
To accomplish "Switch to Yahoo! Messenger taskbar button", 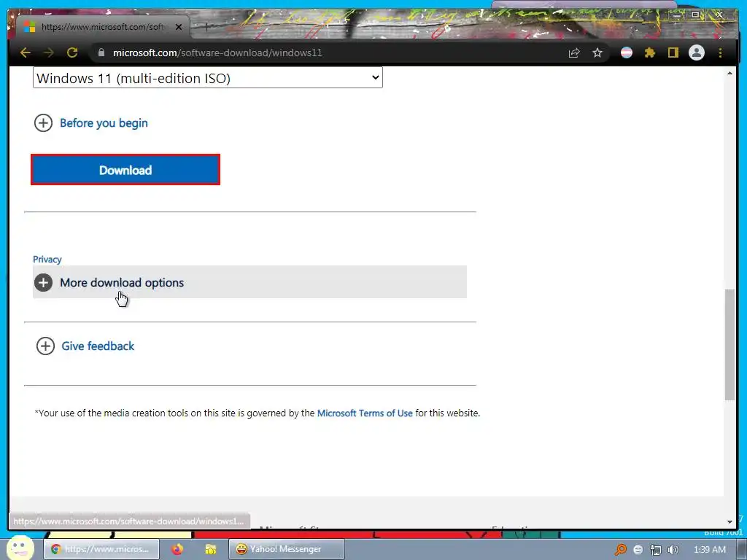I will (x=286, y=549).
